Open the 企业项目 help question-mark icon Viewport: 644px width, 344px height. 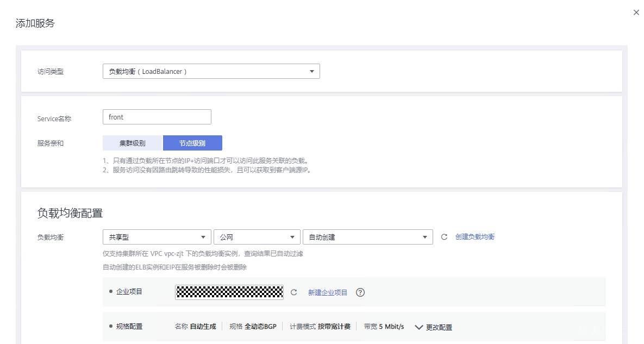coord(360,292)
